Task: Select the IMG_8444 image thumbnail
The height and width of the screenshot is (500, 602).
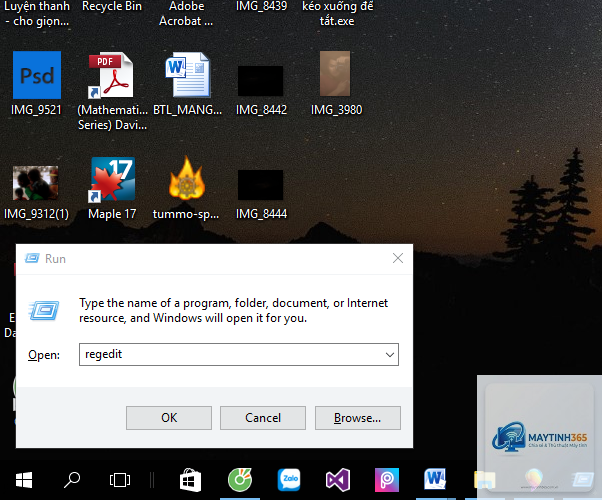Action: (260, 185)
